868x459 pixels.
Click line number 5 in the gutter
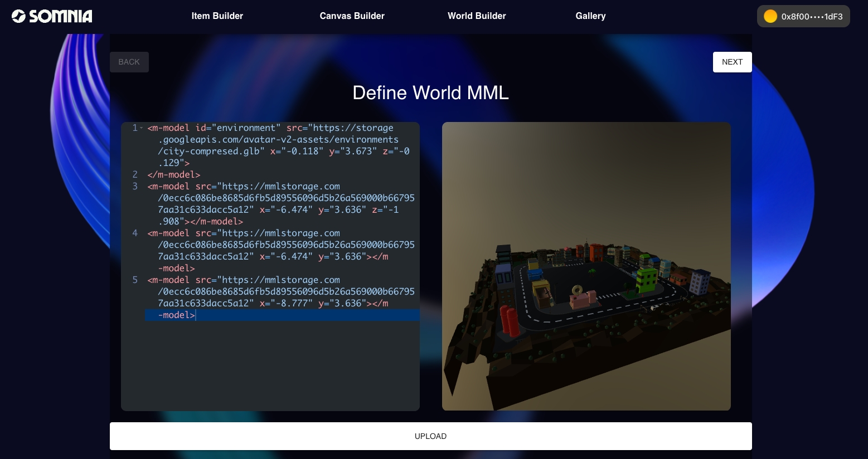click(x=135, y=280)
